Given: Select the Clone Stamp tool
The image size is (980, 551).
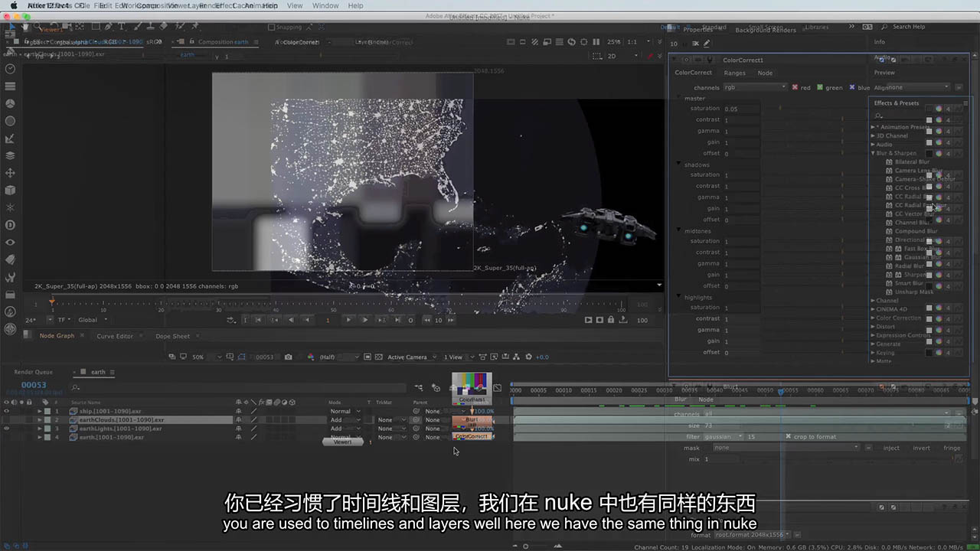Looking at the screenshot, I should point(150,27).
